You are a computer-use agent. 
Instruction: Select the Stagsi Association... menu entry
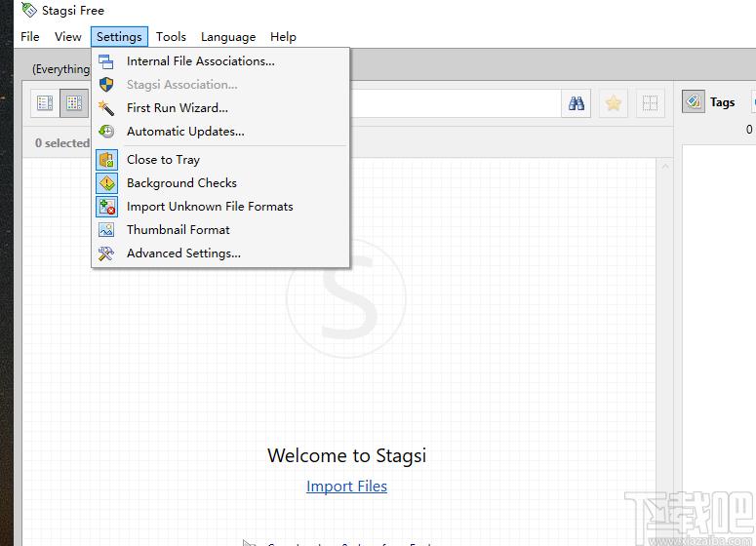[x=220, y=85]
